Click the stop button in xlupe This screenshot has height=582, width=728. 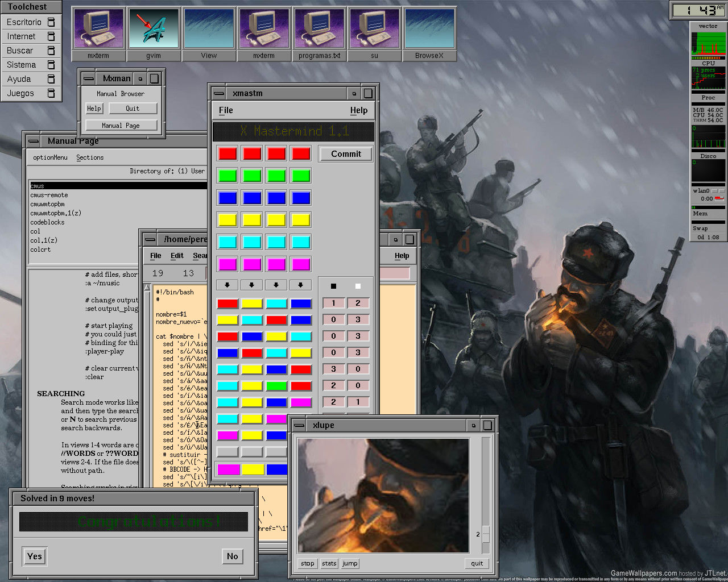(308, 563)
